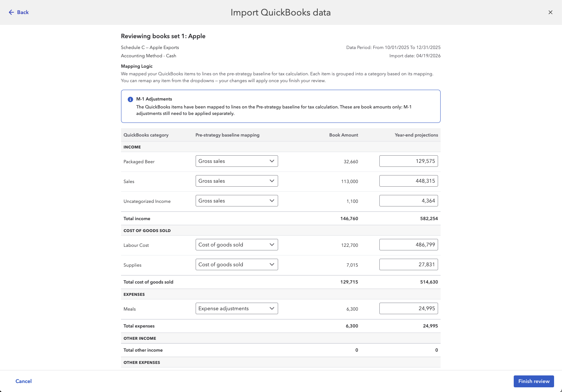Open Supplies mapping dropdown
Screen dimensions: 562x392
(237, 264)
